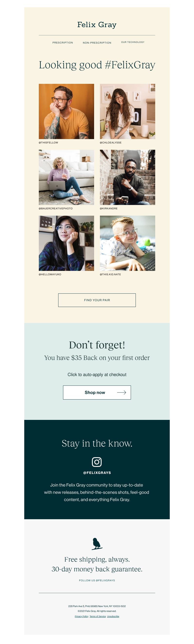Open the @THISFELLOW photo of man in orange shirt

[x=66, y=111]
